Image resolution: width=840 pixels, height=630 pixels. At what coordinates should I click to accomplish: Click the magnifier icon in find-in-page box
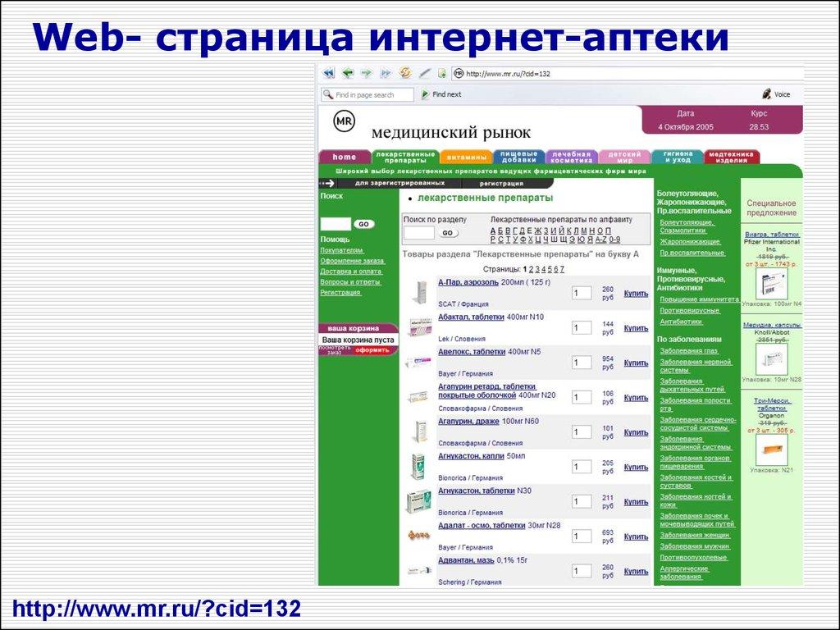click(x=329, y=94)
